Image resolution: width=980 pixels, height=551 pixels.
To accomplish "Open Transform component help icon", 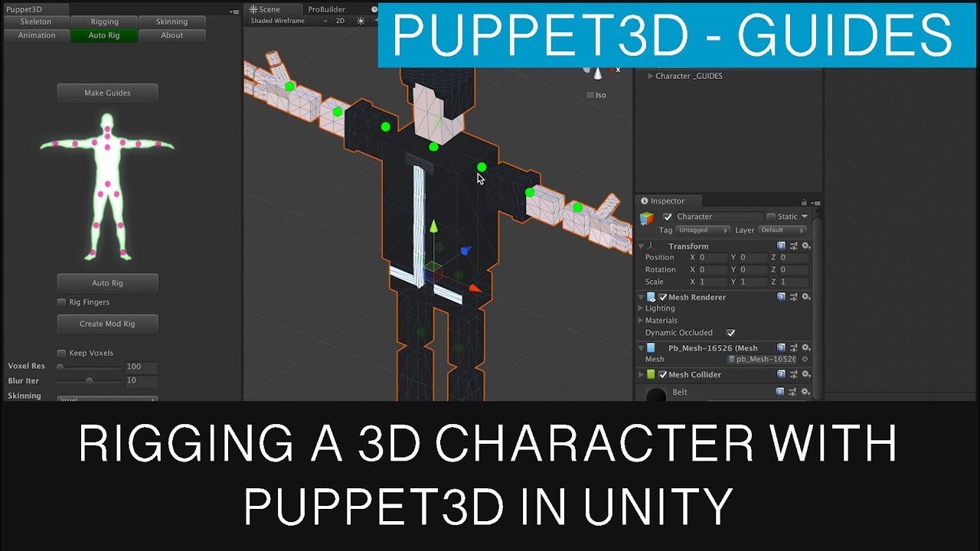I will (781, 246).
